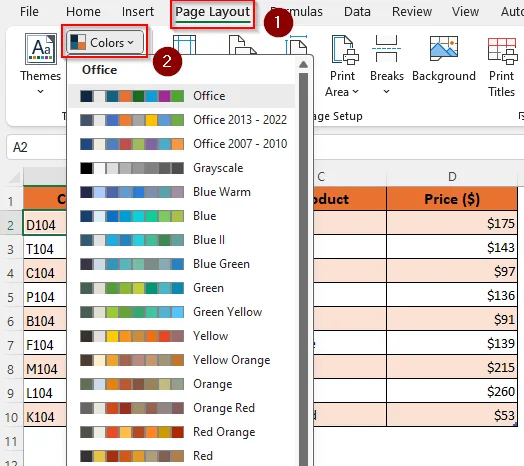Choose Office 2013 - 2022 colors
524x466 pixels.
[181, 120]
